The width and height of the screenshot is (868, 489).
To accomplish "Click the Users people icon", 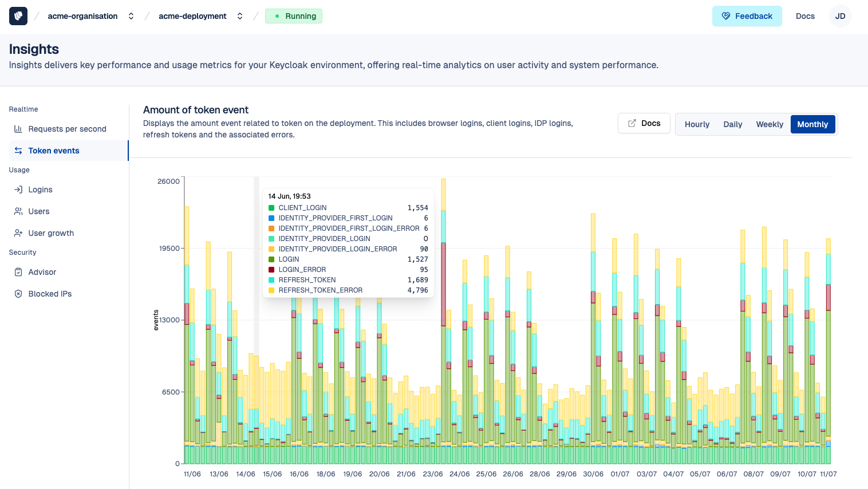I will 18,211.
